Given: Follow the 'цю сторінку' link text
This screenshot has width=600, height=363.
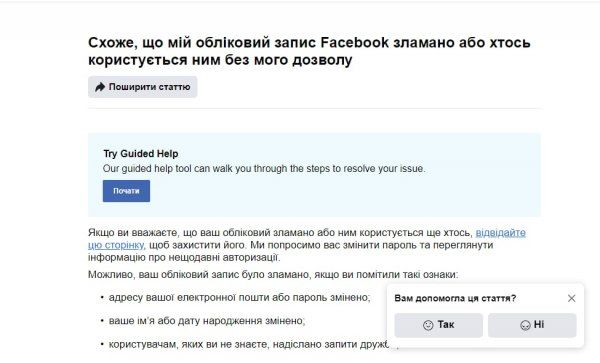Looking at the screenshot, I should [x=116, y=245].
